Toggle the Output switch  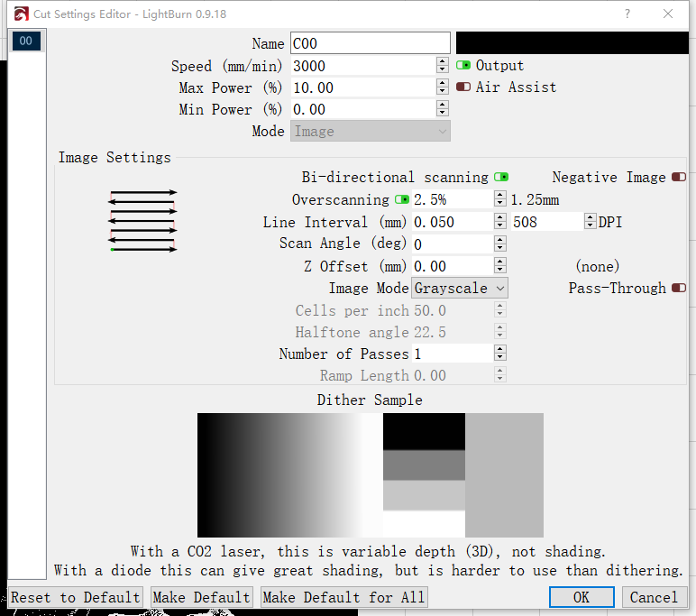coord(463,65)
